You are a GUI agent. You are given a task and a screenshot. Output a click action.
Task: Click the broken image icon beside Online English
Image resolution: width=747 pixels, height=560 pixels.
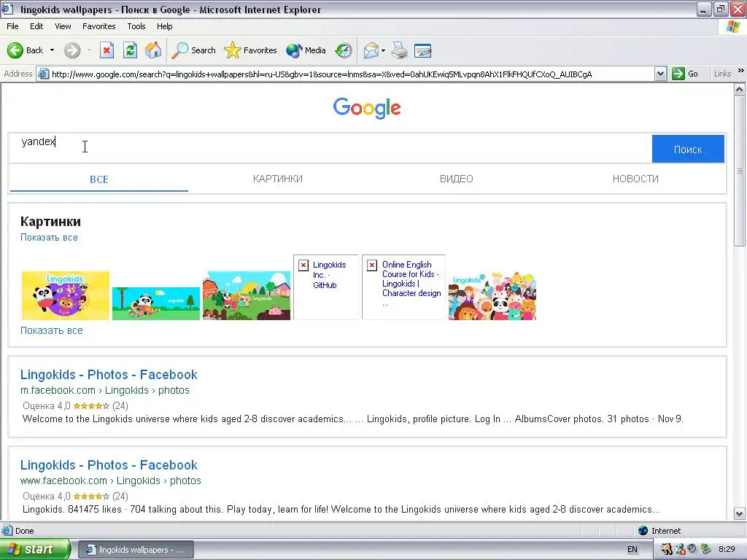(x=372, y=265)
